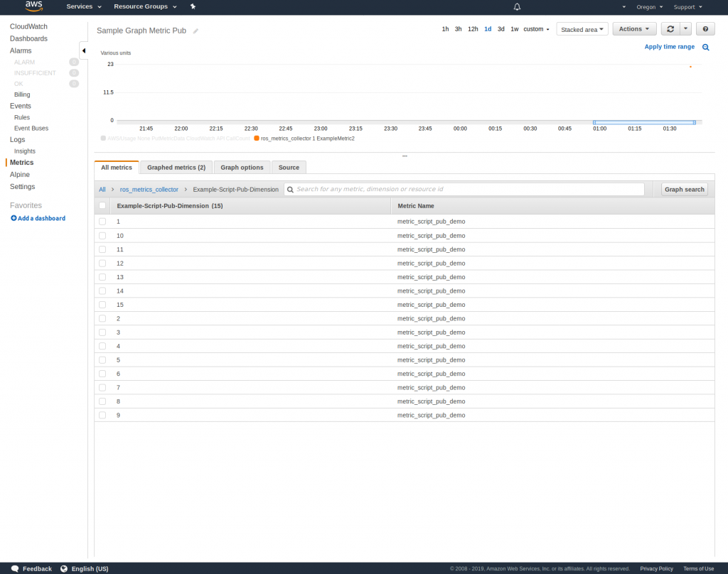Screen dimensions: 728x574
Task: Collapse the sidebar with the arrow near Alarms
Action: [83, 50]
